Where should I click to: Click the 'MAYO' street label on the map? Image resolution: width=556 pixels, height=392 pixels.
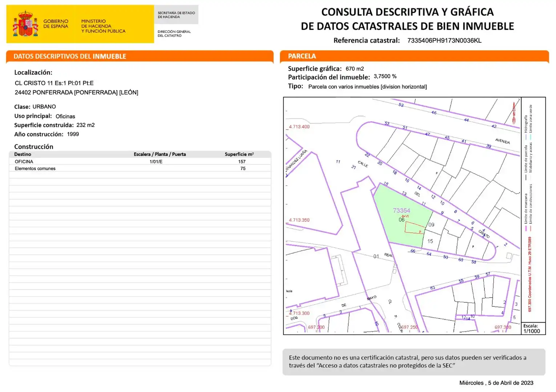(x=372, y=298)
